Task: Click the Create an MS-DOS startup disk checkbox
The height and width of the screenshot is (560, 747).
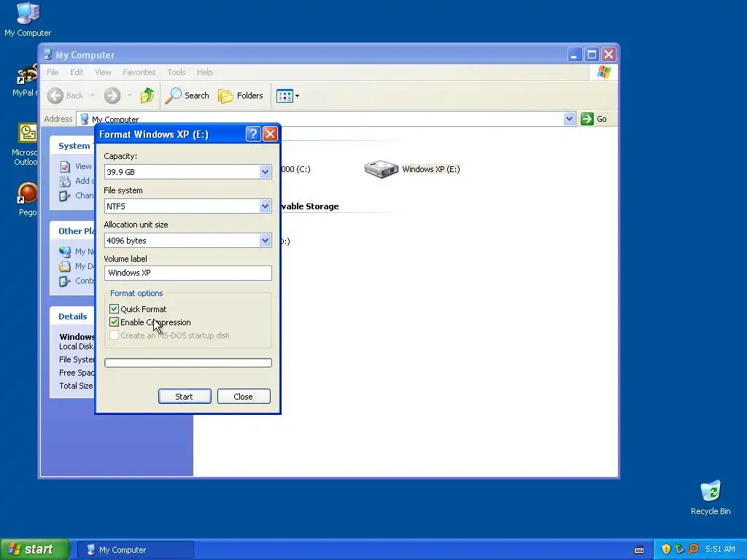Action: [114, 335]
